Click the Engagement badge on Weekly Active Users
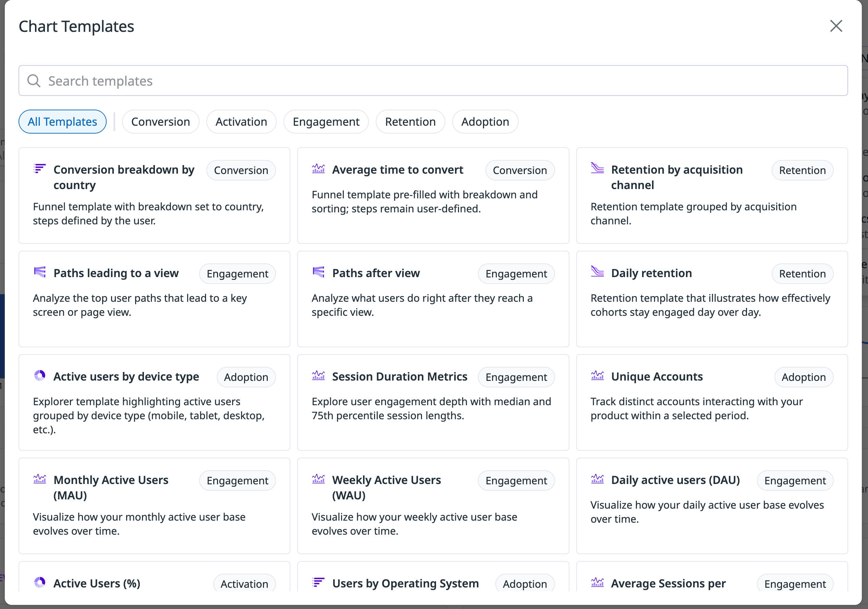The image size is (868, 609). [x=516, y=481]
